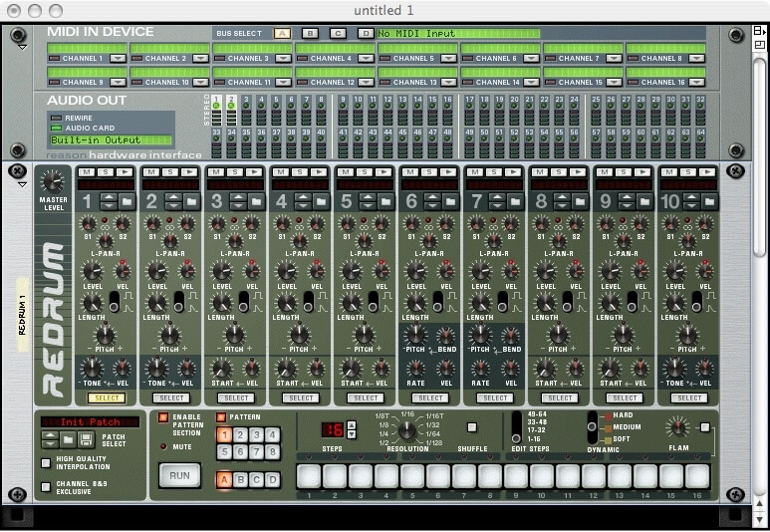Open sample browser folder on channel 1
Image resolution: width=770 pixels, height=532 pixels.
(x=127, y=201)
